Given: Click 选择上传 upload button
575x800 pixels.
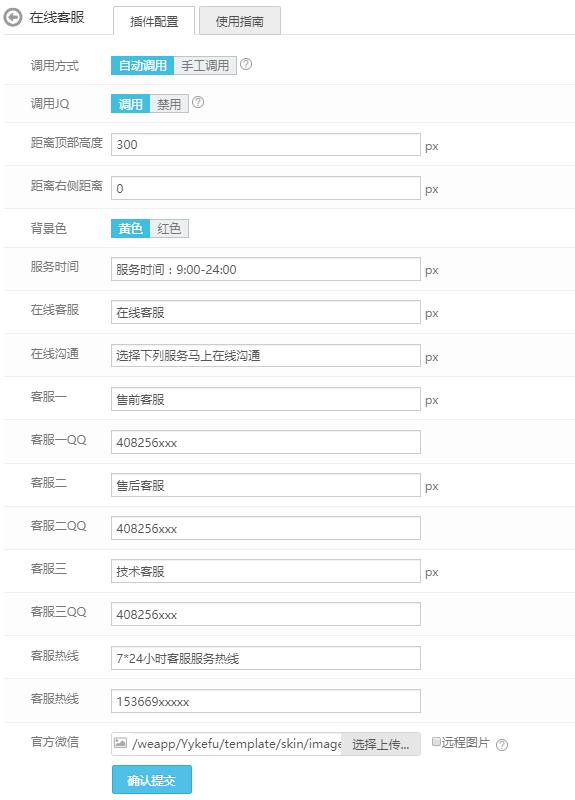Looking at the screenshot, I should pyautogui.click(x=381, y=744).
